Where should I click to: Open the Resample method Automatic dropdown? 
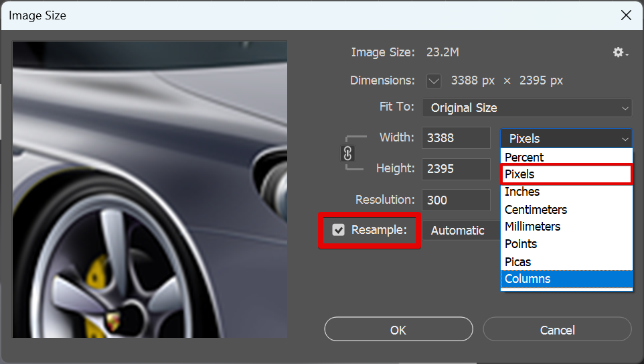pos(461,230)
